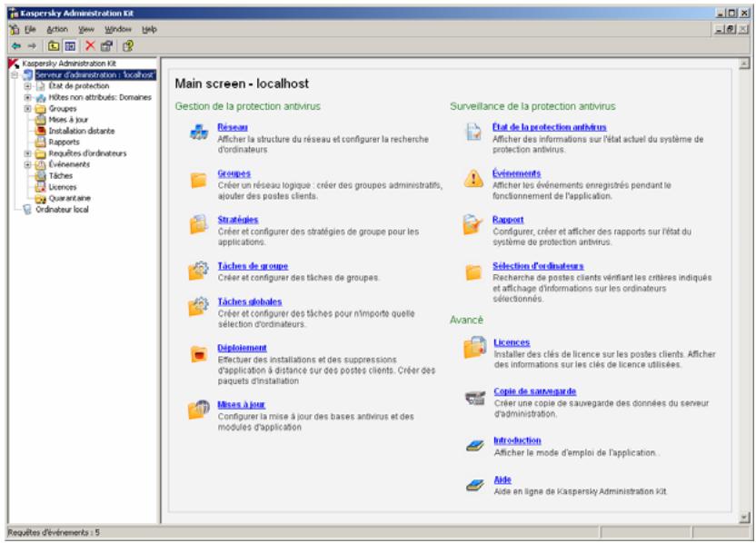This screenshot has width=756, height=543.
Task: Collapse the Serveur d'administration tree node
Action: 15,74
